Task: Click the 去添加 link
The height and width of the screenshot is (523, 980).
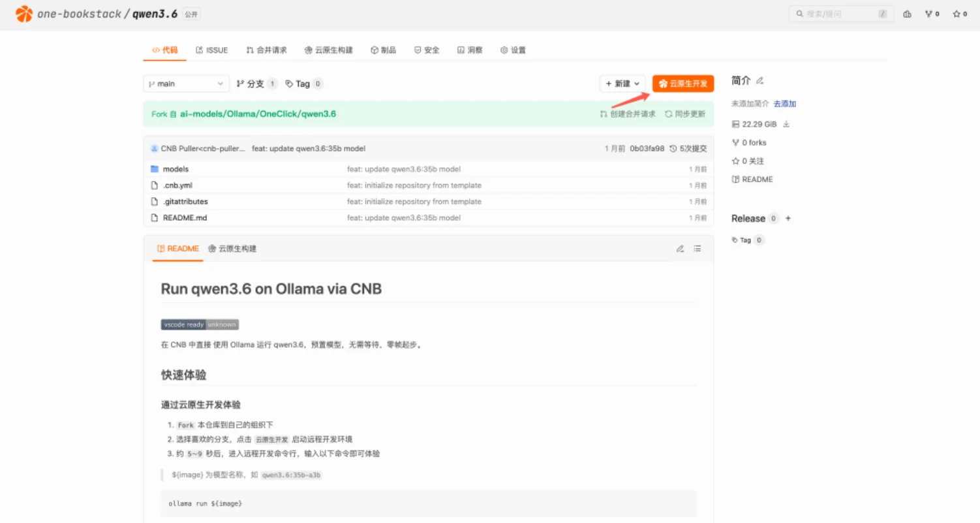Action: 785,104
